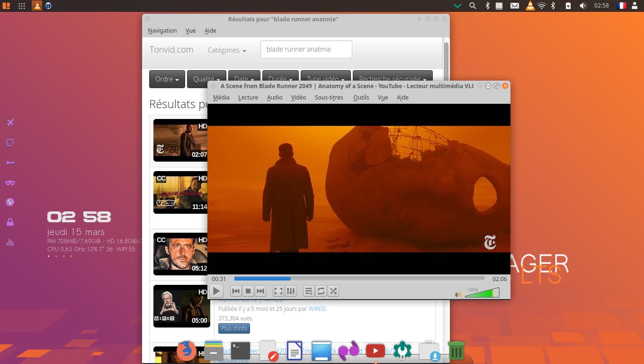
Task: Open LibreOffice Writer document icon in dock
Action: click(x=294, y=351)
